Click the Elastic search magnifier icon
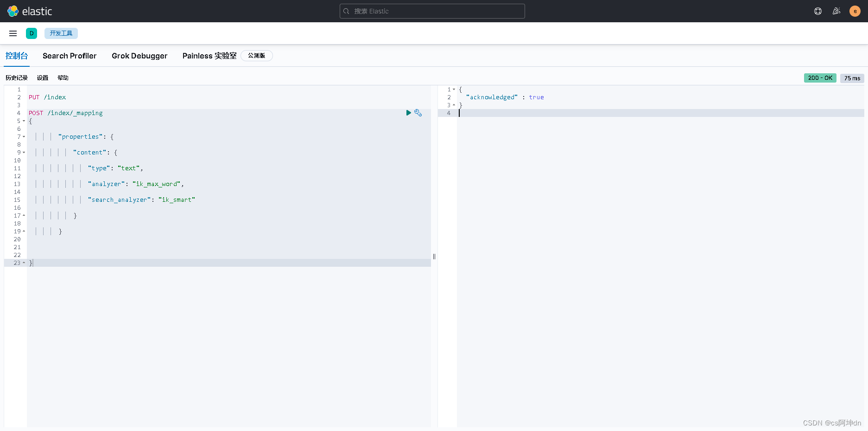 click(346, 11)
